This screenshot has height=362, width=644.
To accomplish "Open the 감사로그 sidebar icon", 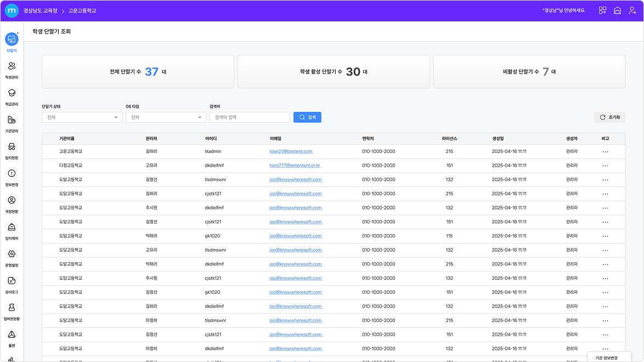I will coord(12,281).
